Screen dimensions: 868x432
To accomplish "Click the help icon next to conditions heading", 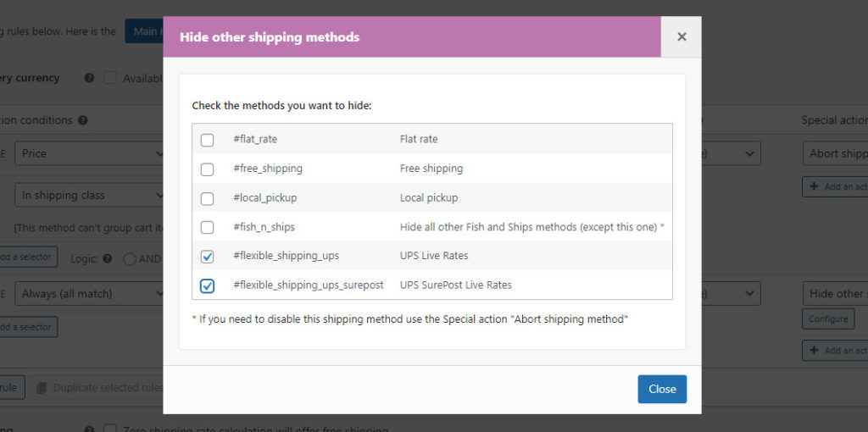I will (82, 120).
